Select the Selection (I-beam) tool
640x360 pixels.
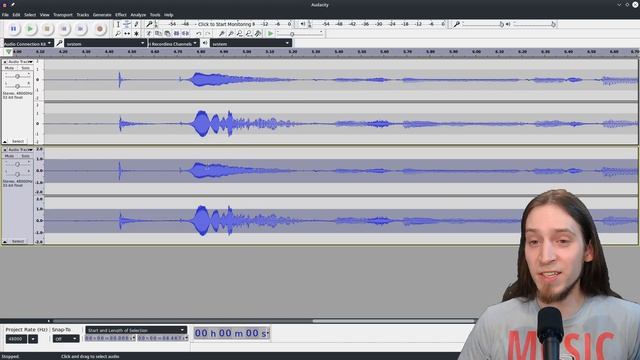pyautogui.click(x=118, y=24)
